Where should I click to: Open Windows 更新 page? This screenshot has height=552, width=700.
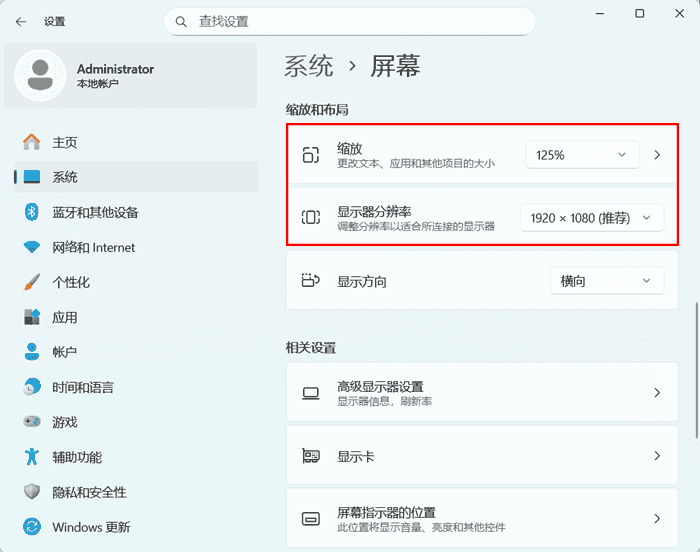[136, 527]
